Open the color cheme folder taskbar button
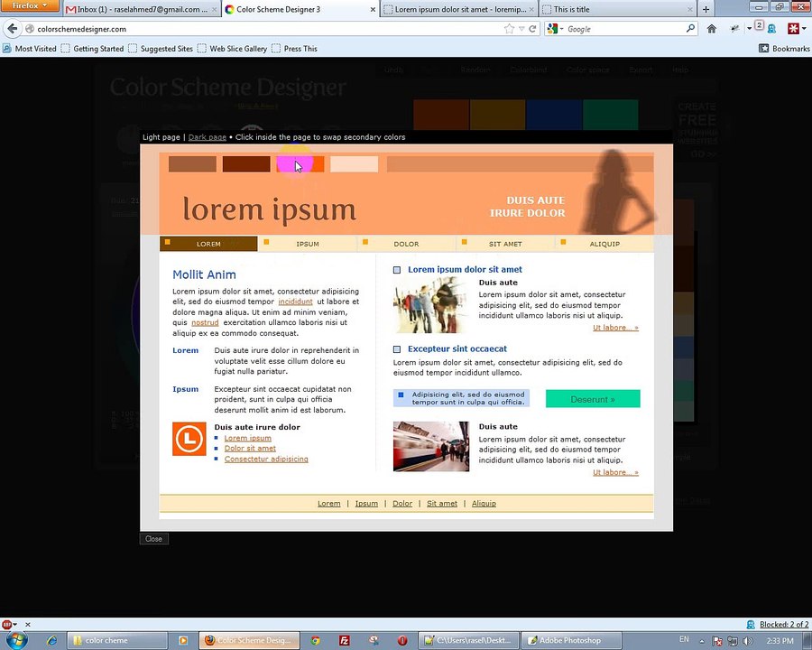Viewport: 812px width, 650px height. coord(119,641)
